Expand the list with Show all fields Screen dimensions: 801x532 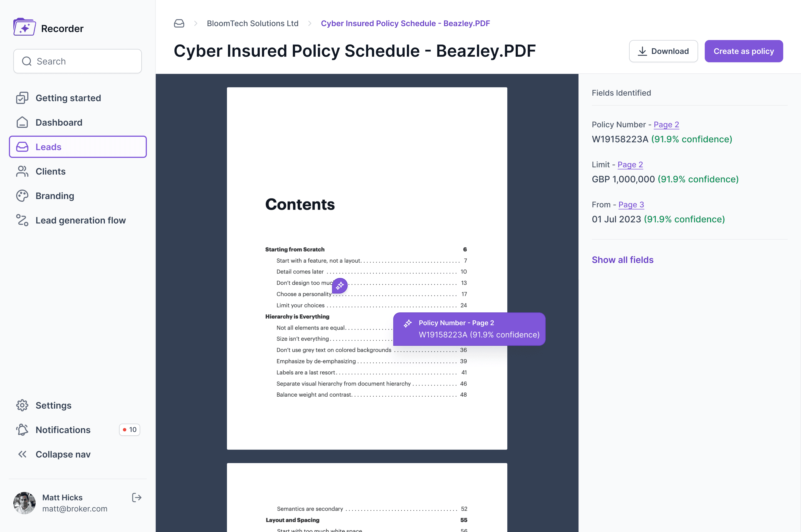622,260
